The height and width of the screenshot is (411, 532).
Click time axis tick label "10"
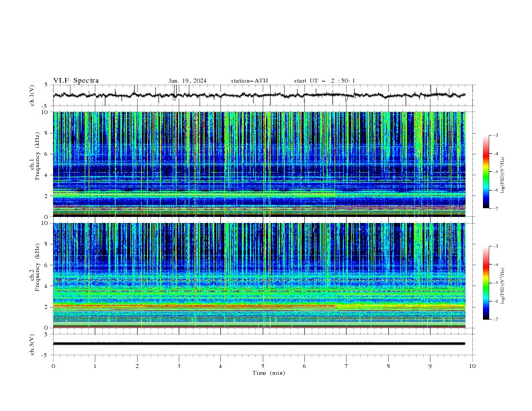point(472,366)
